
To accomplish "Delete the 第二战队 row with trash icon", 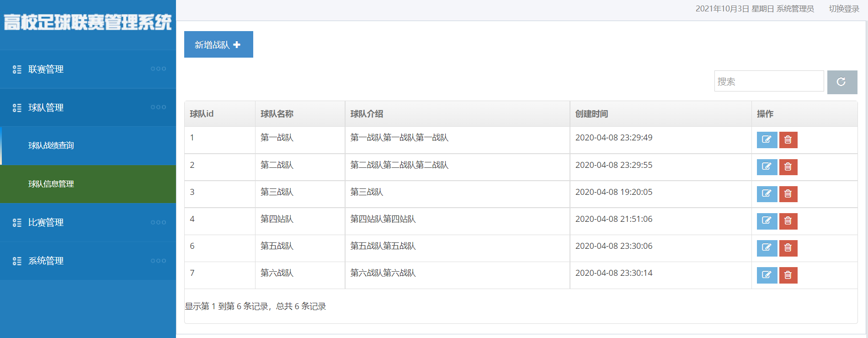I will point(788,167).
